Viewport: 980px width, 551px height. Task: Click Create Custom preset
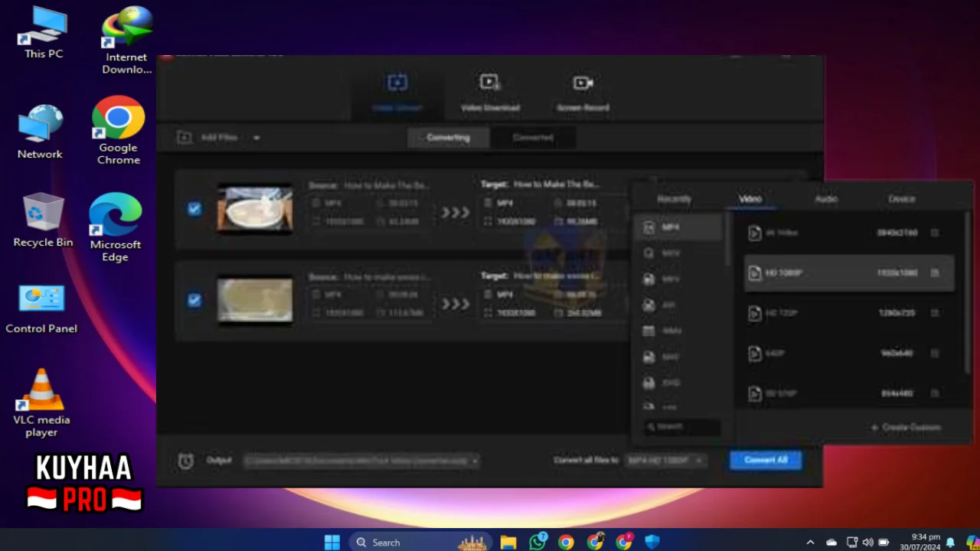tap(906, 427)
